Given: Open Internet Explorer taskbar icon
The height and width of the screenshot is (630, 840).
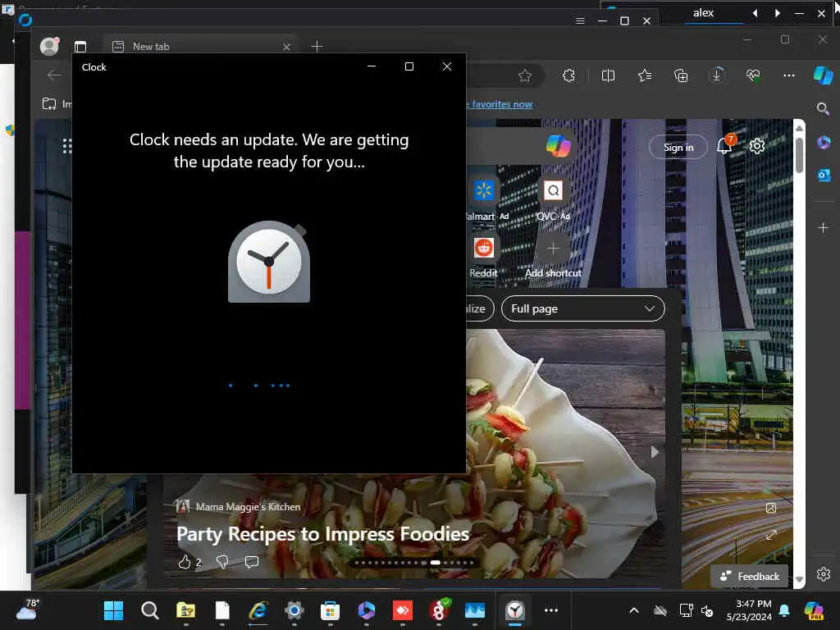Looking at the screenshot, I should [258, 610].
